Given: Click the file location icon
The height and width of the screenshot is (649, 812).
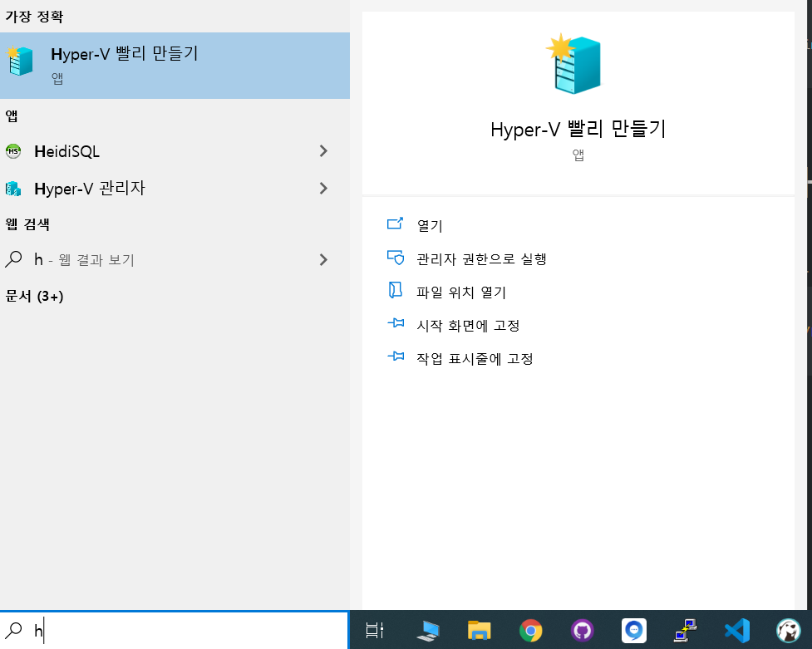Looking at the screenshot, I should (395, 290).
